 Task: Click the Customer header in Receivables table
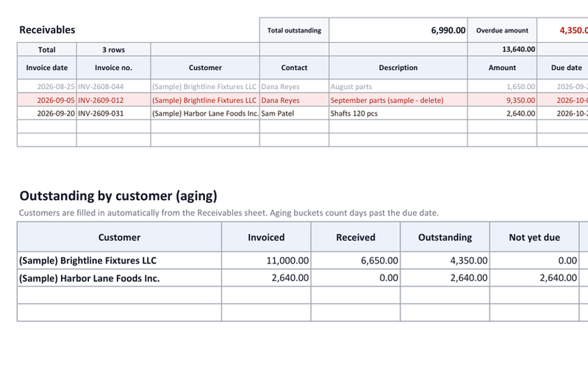tap(205, 68)
